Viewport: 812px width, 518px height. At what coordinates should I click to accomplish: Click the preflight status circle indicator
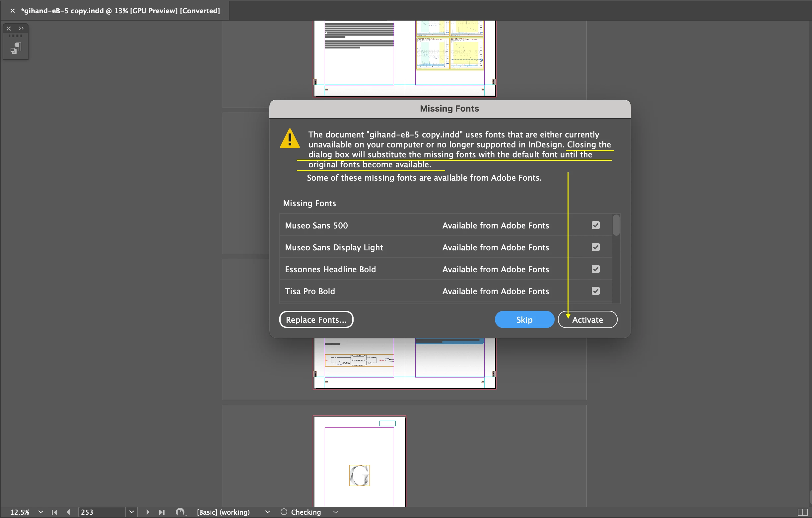284,512
